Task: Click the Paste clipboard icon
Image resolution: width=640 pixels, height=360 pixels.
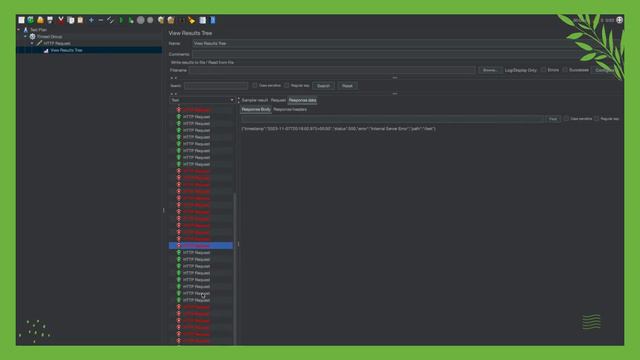Action: (x=80, y=20)
